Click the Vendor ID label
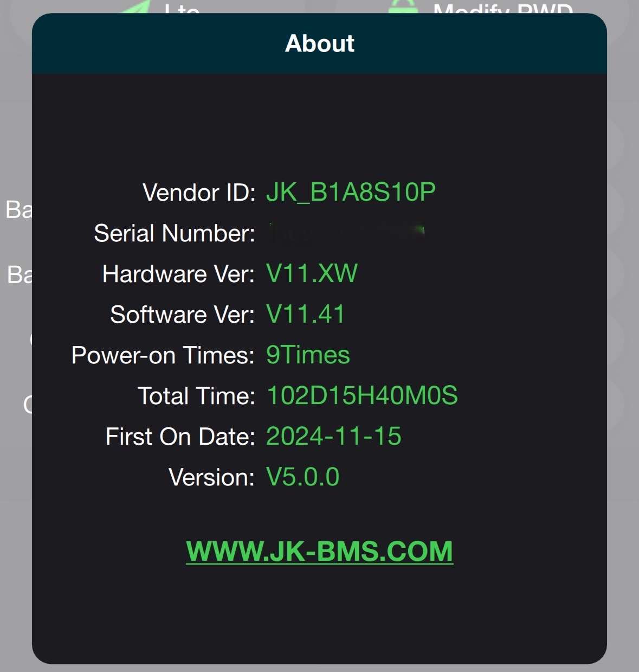The image size is (639, 672). tap(198, 193)
